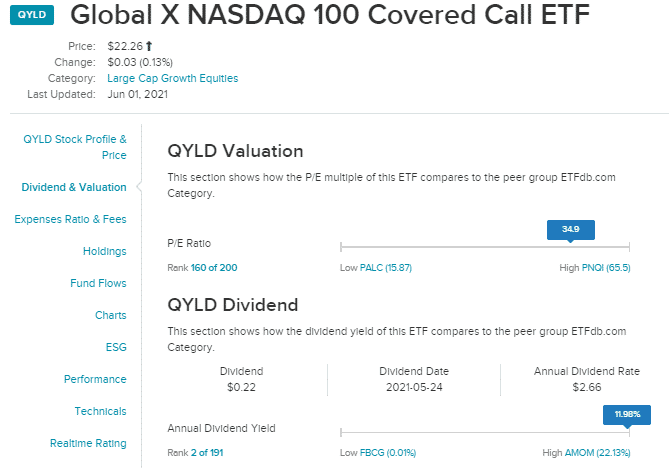Open Realtime Rating section
669x468 pixels.
(x=88, y=443)
